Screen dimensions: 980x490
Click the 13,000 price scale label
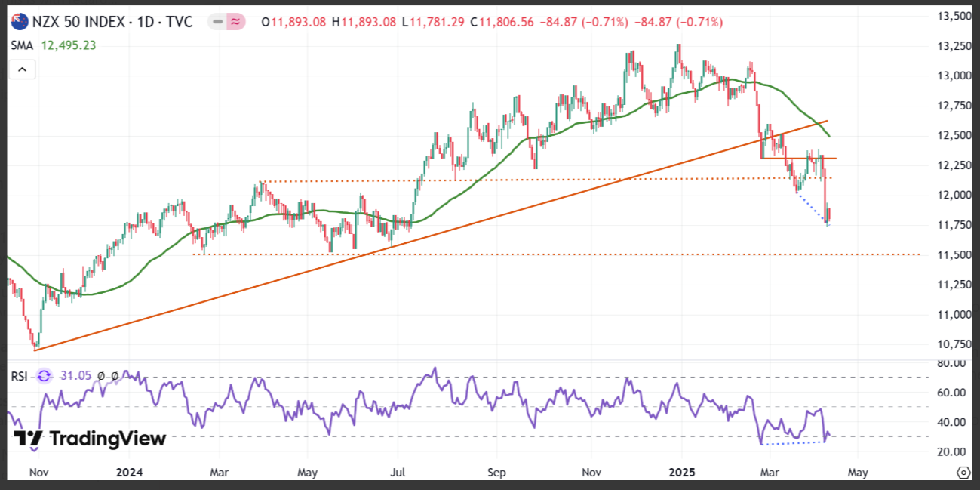pyautogui.click(x=954, y=76)
